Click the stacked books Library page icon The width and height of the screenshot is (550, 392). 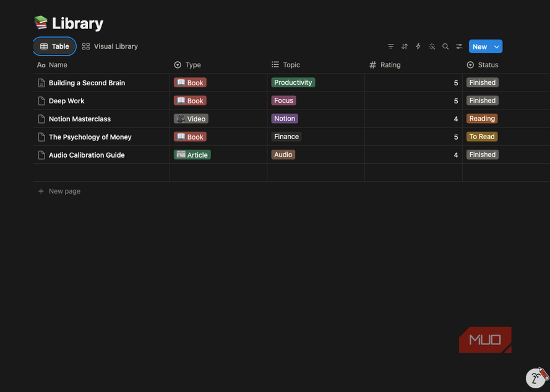[41, 23]
